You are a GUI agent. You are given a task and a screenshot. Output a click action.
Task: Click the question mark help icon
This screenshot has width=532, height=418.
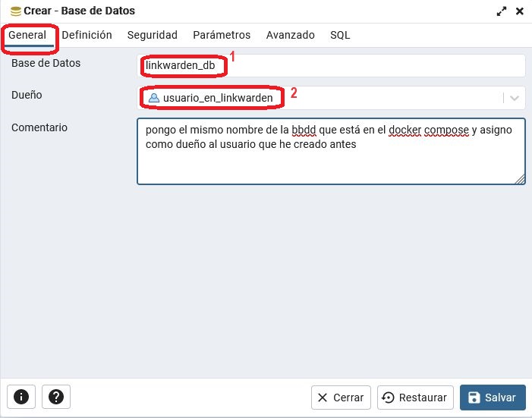pyautogui.click(x=56, y=397)
